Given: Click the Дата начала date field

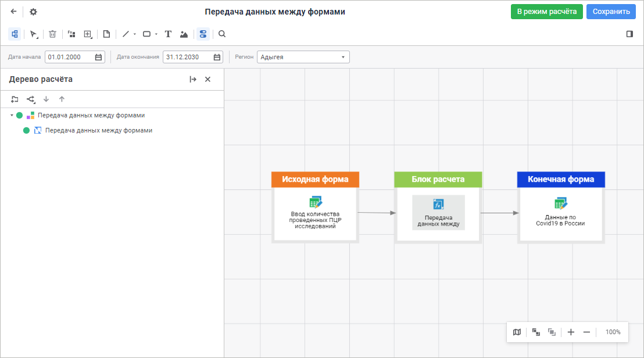Looking at the screenshot, I should 70,57.
